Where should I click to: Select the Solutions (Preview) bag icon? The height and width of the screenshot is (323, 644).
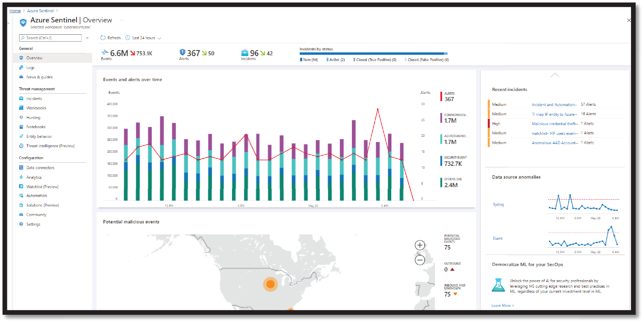(x=21, y=205)
